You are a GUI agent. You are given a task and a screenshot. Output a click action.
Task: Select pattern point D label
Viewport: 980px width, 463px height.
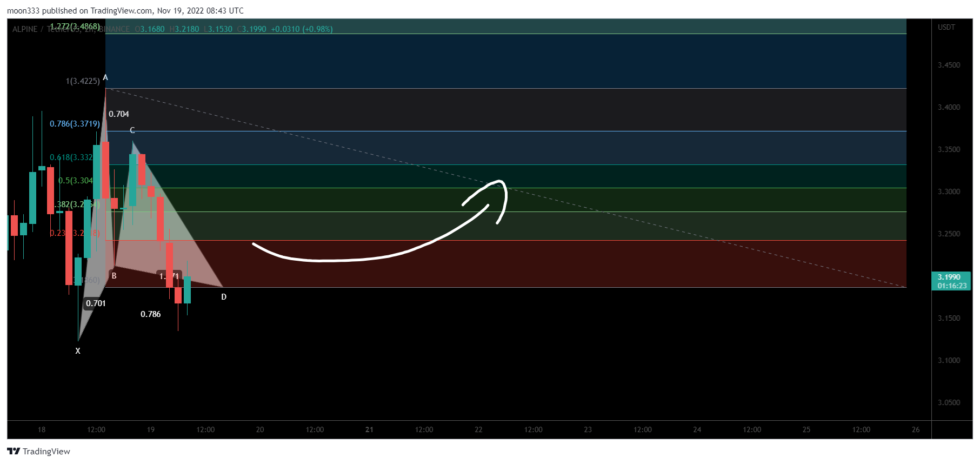coord(224,297)
